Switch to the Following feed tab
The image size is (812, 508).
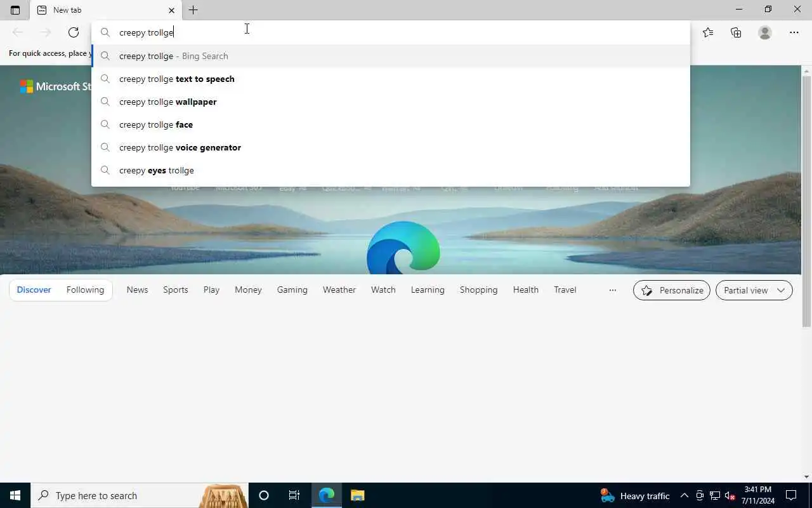click(85, 290)
